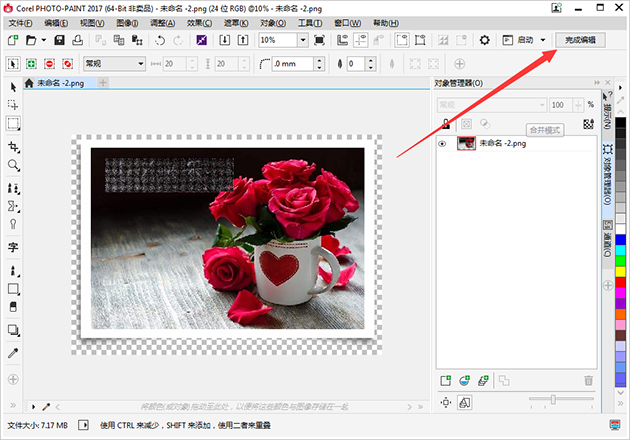
Task: Select the Eraser tool in the toolbox
Action: click(x=13, y=307)
